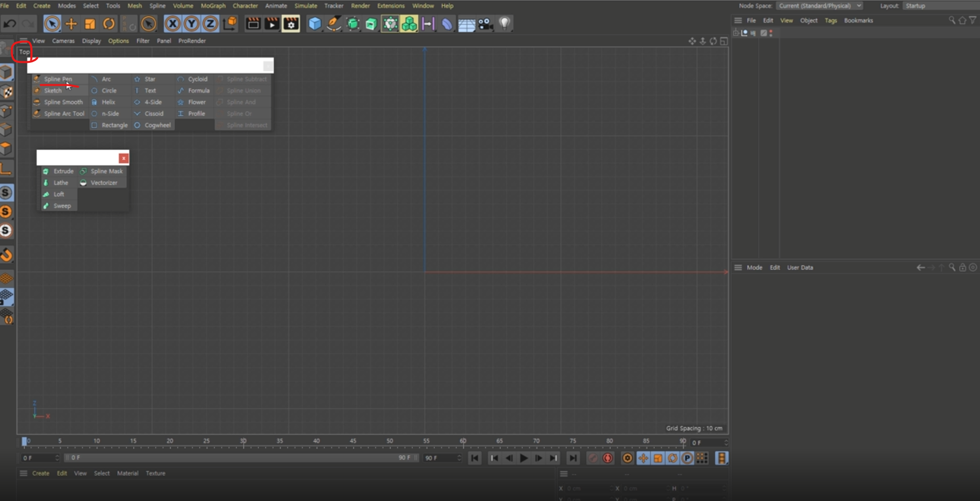Open the Node Space dropdown
The image size is (980, 501).
819,6
